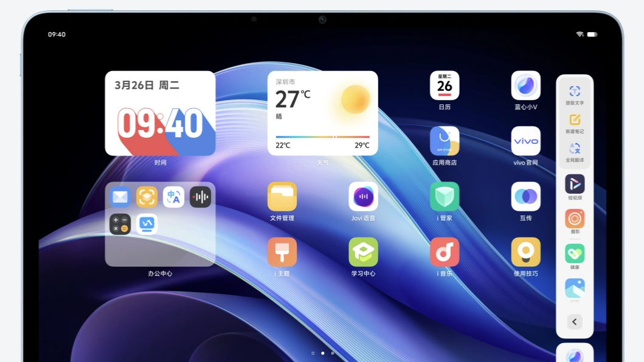Screen dimensions: 644x362
Task: Open the i管家 app
Action: (x=445, y=197)
